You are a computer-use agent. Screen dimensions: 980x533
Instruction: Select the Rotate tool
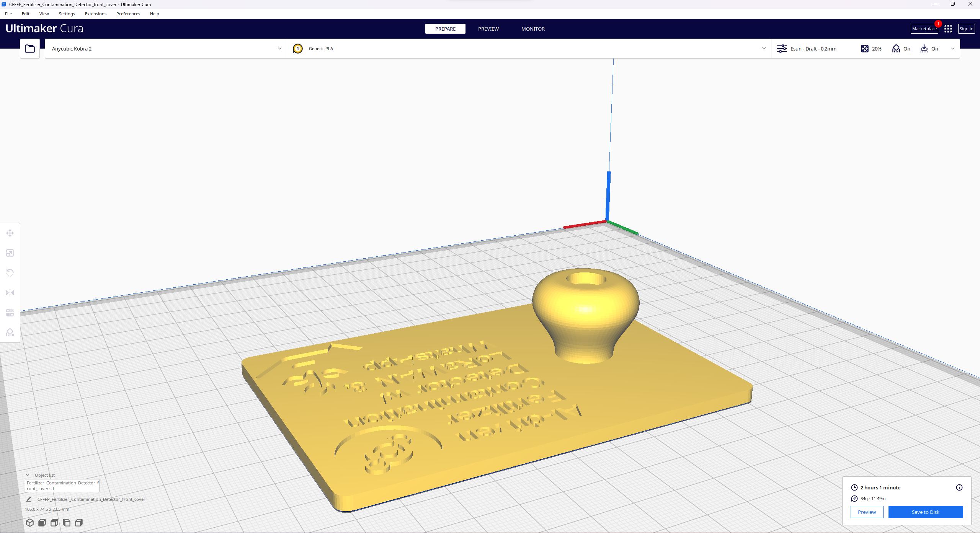pos(10,273)
